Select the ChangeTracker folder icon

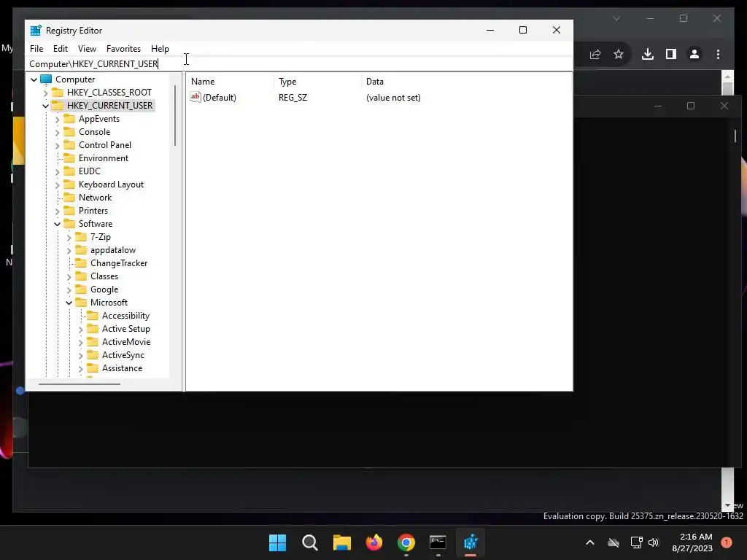pyautogui.click(x=81, y=262)
